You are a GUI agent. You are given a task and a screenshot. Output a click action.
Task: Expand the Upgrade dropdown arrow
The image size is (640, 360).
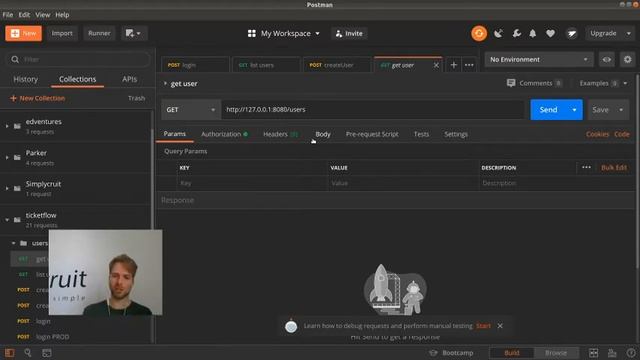pyautogui.click(x=629, y=33)
